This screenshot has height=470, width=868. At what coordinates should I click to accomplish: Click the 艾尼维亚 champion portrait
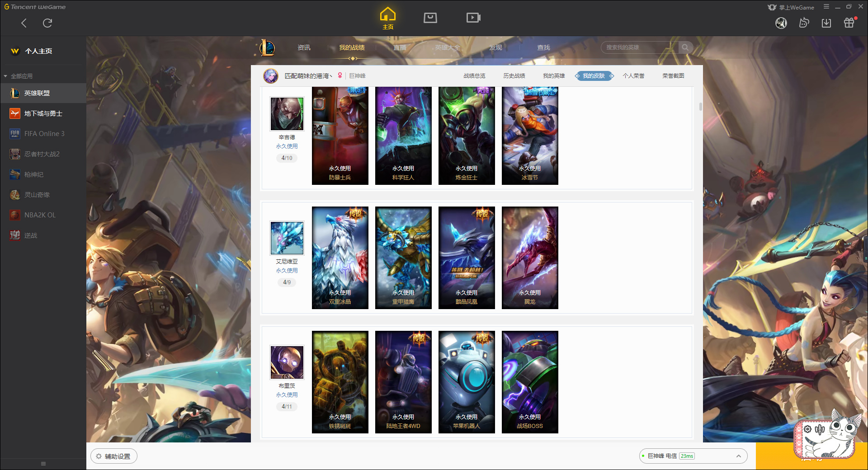click(x=287, y=238)
